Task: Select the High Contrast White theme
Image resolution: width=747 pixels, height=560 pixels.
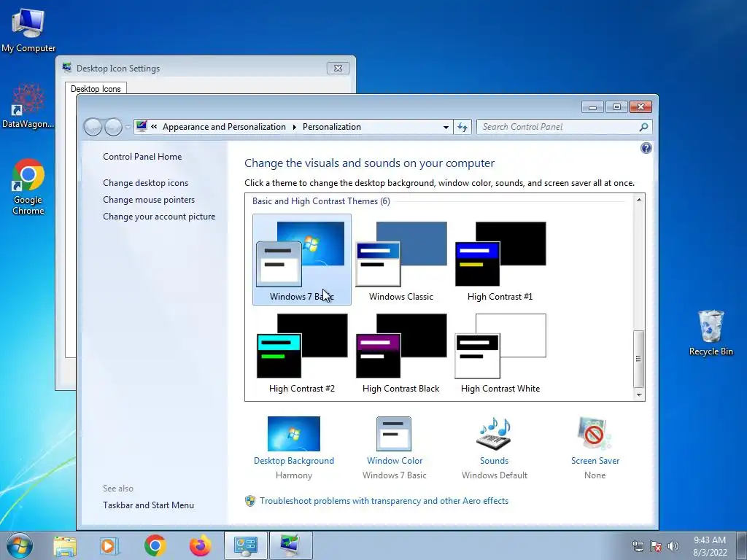Action: point(500,353)
